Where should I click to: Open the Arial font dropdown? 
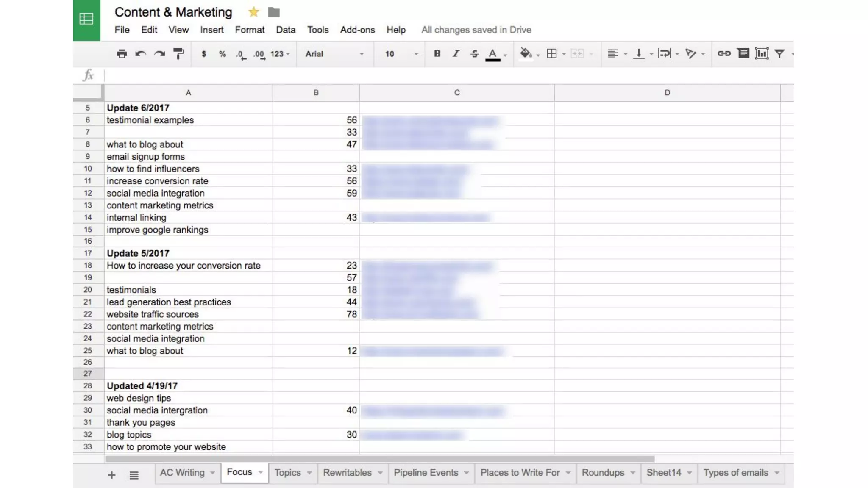point(334,54)
